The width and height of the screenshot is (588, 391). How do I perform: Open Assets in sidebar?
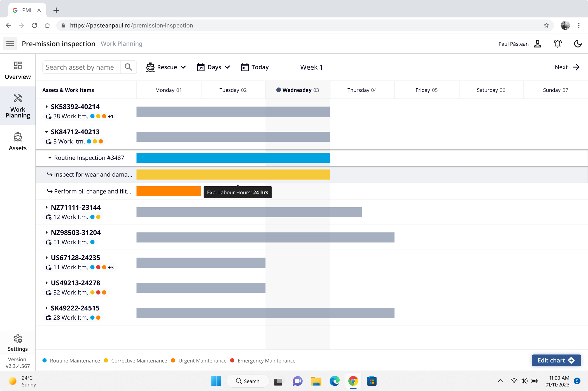[x=18, y=142]
